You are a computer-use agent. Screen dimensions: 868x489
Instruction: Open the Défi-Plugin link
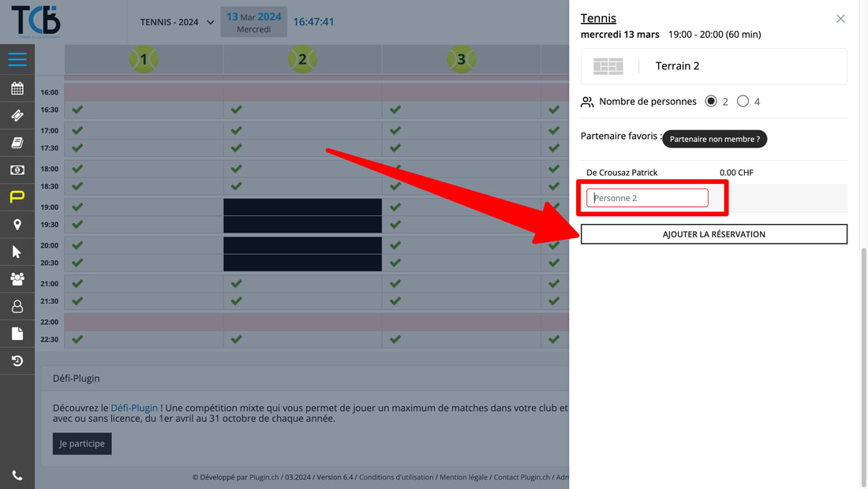pos(134,408)
